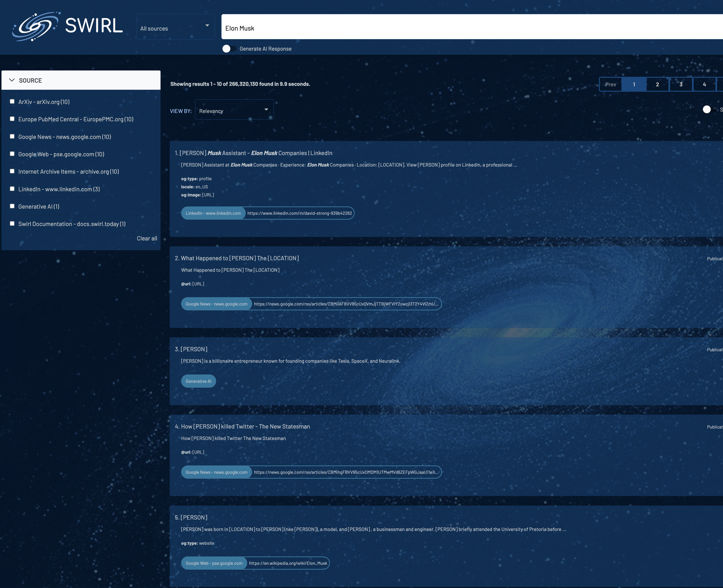
Task: Open result 4 New Statesman title
Action: [245, 426]
